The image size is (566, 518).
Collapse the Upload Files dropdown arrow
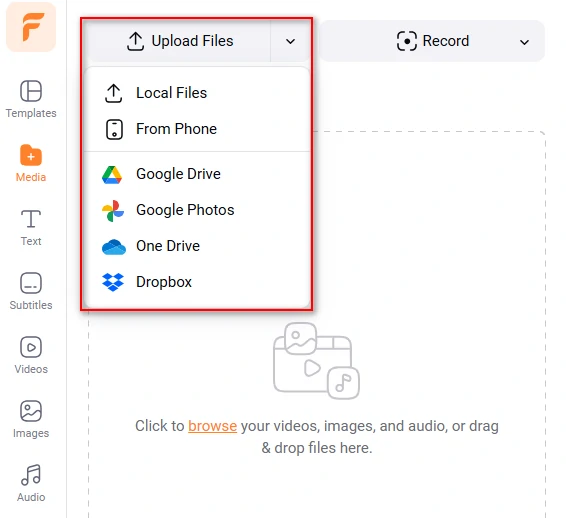click(290, 41)
